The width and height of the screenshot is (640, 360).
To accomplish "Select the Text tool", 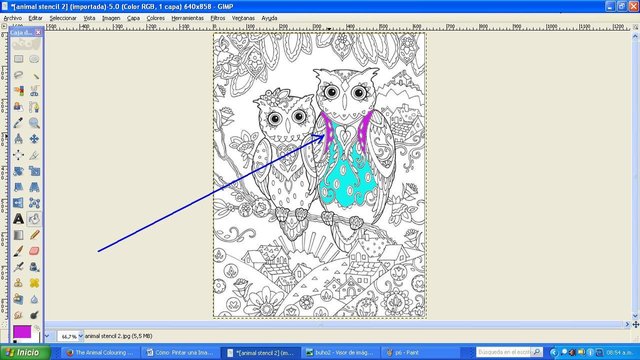I will click(18, 219).
